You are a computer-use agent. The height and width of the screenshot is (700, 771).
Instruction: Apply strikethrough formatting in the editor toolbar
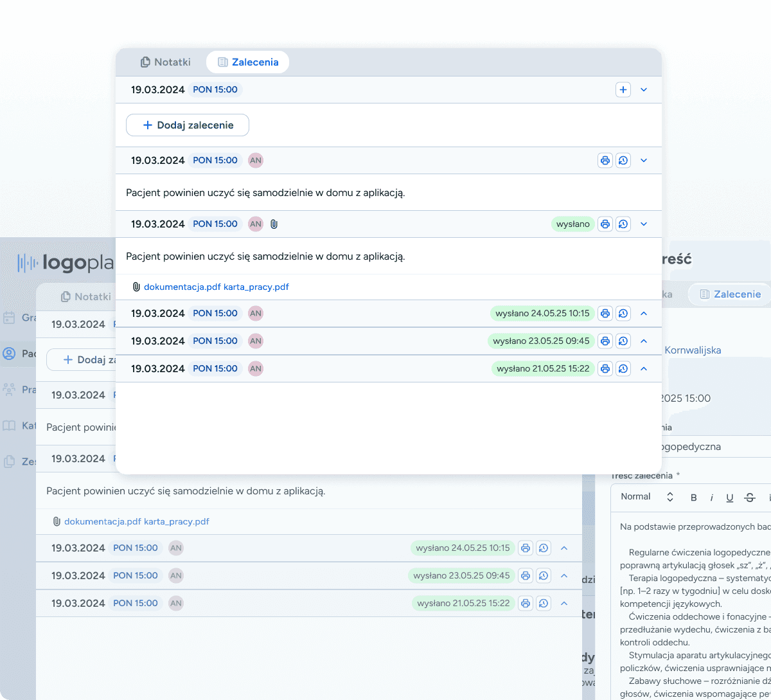point(749,498)
